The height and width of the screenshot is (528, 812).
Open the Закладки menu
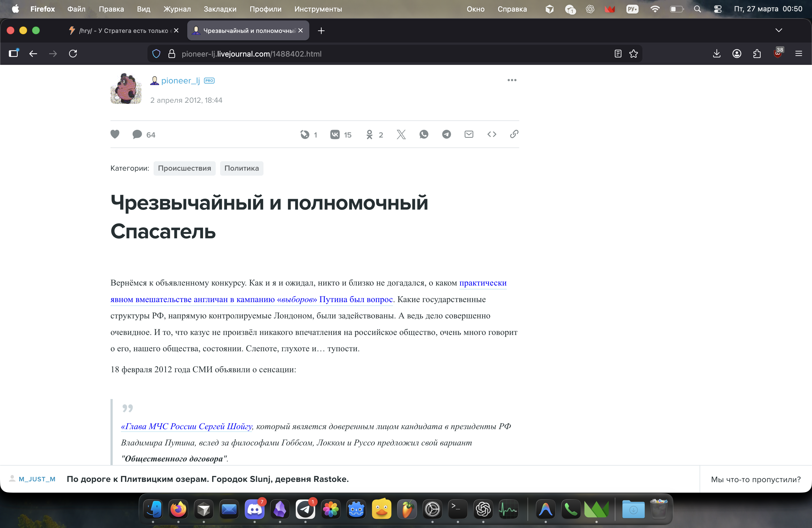[220, 9]
